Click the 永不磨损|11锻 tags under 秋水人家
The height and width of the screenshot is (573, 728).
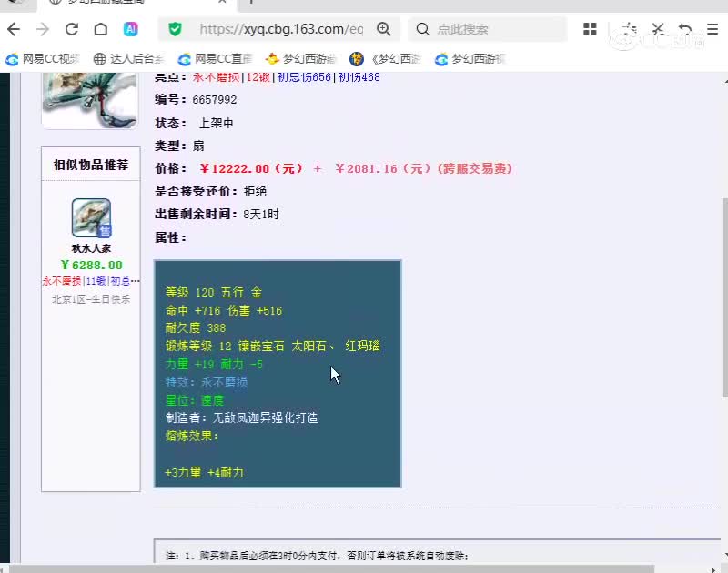(x=91, y=281)
